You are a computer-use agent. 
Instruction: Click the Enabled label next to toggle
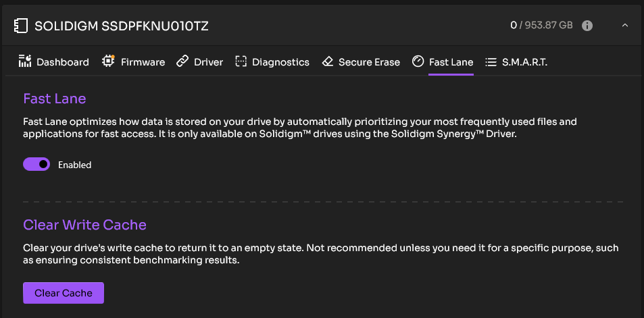(75, 165)
